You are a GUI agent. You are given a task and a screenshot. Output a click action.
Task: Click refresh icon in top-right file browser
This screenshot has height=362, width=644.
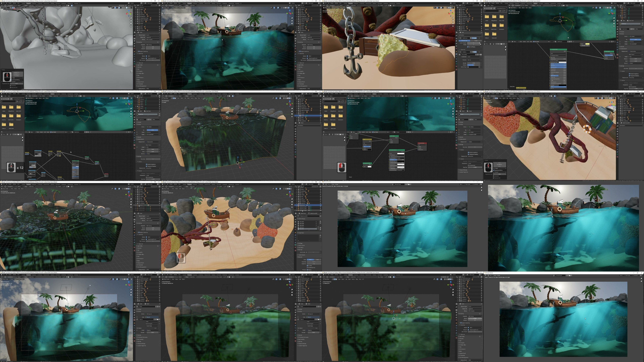(x=491, y=8)
